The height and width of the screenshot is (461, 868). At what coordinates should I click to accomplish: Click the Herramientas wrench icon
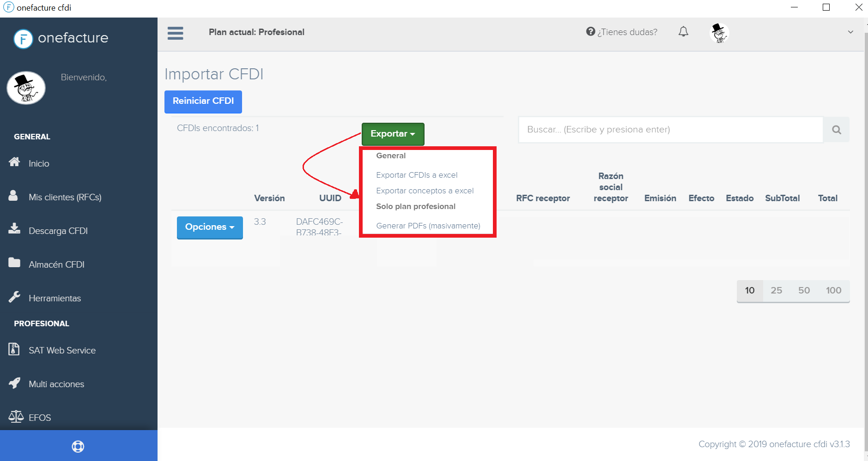[14, 297]
